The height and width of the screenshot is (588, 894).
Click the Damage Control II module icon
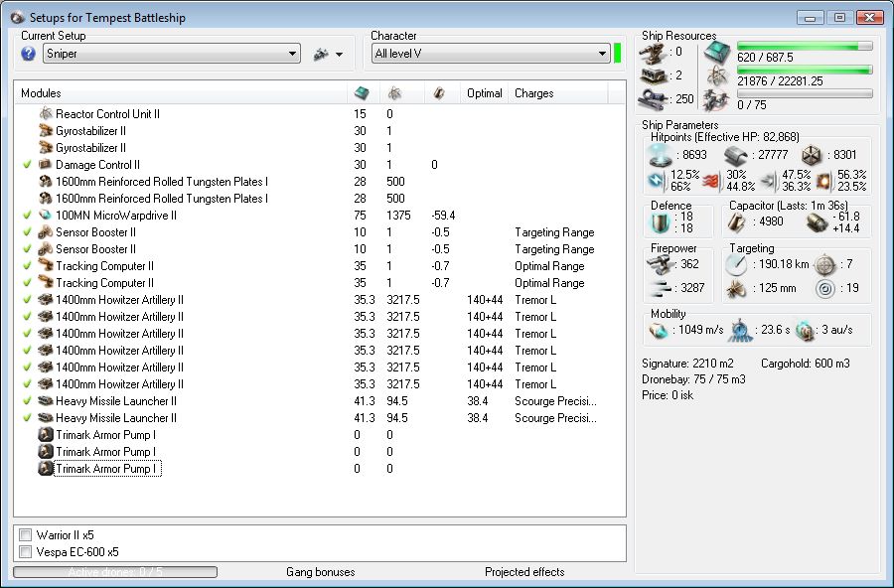(x=46, y=165)
